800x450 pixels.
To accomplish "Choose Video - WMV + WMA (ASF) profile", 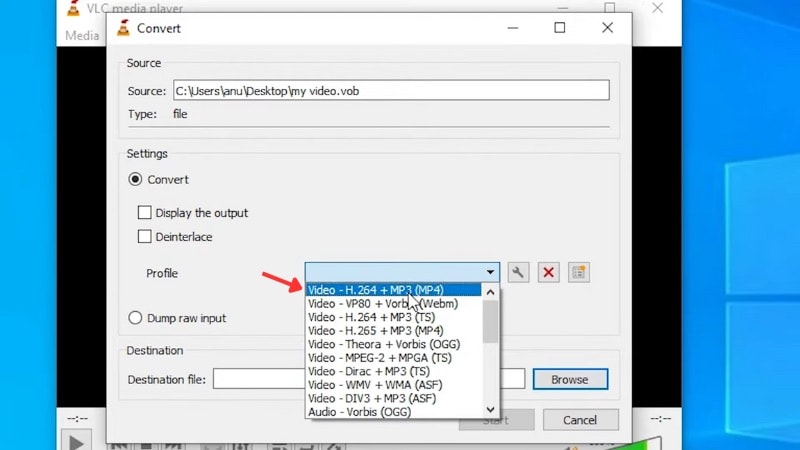I will point(393,385).
